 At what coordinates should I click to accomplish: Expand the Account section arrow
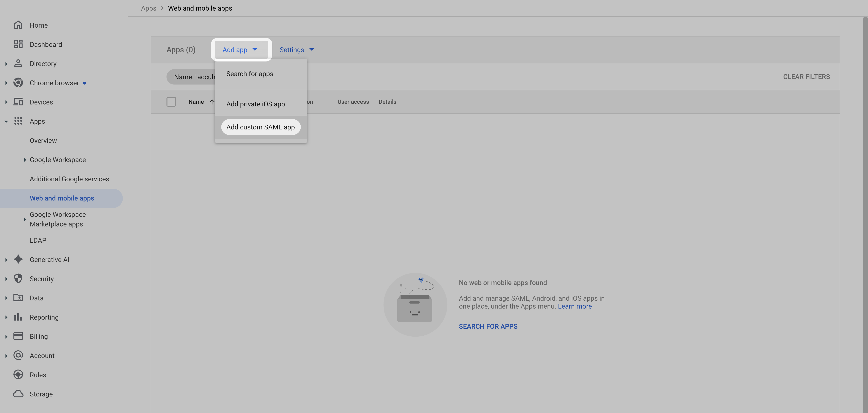click(x=6, y=355)
